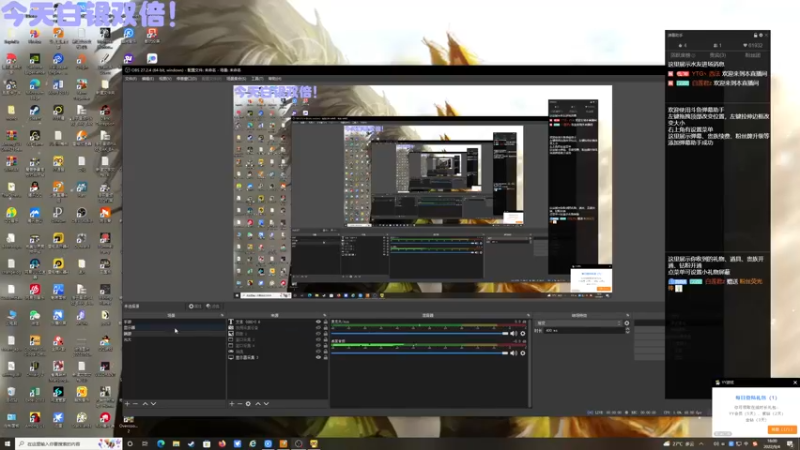800x450 pixels.
Task: Launch Firefox from the taskbar
Action: [x=222, y=444]
